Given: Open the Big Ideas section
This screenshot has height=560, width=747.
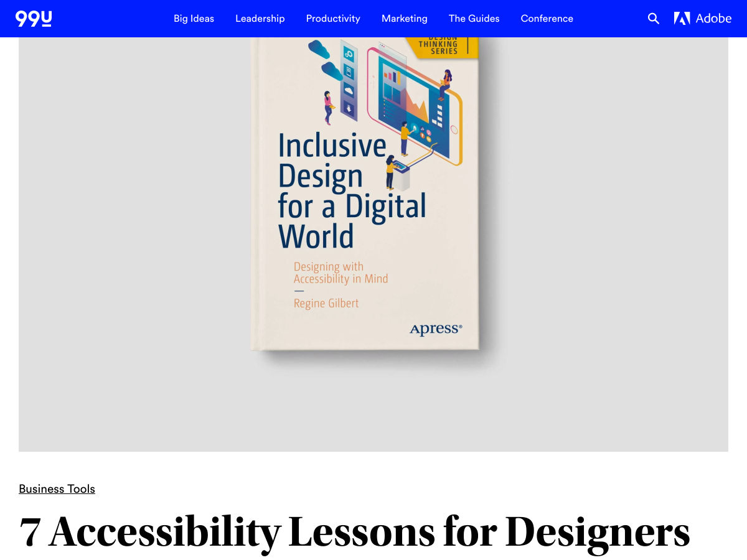Looking at the screenshot, I should pyautogui.click(x=194, y=19).
